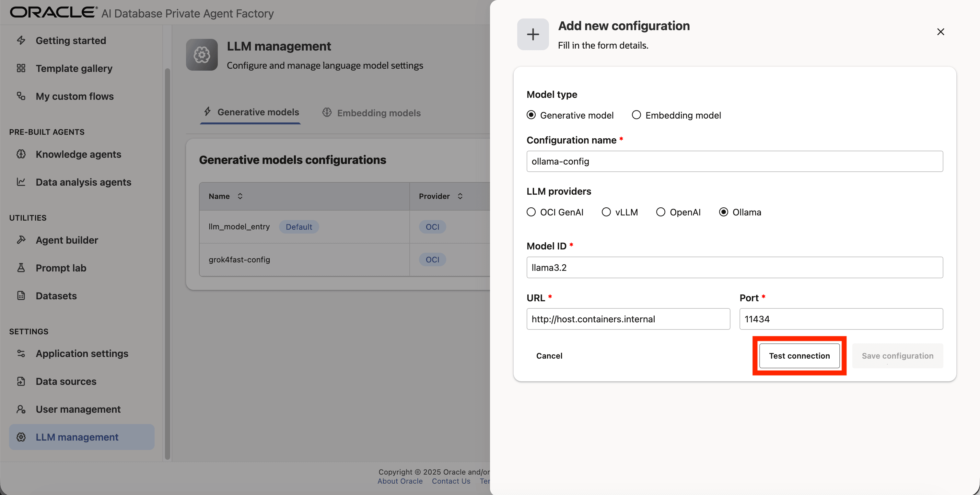This screenshot has height=495, width=980.
Task: Close the Add new configuration panel
Action: point(940,32)
